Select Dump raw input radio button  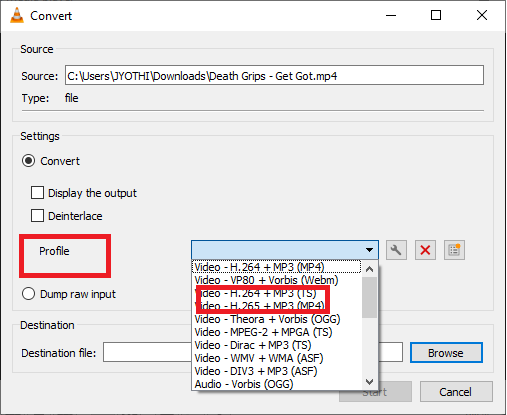click(28, 294)
